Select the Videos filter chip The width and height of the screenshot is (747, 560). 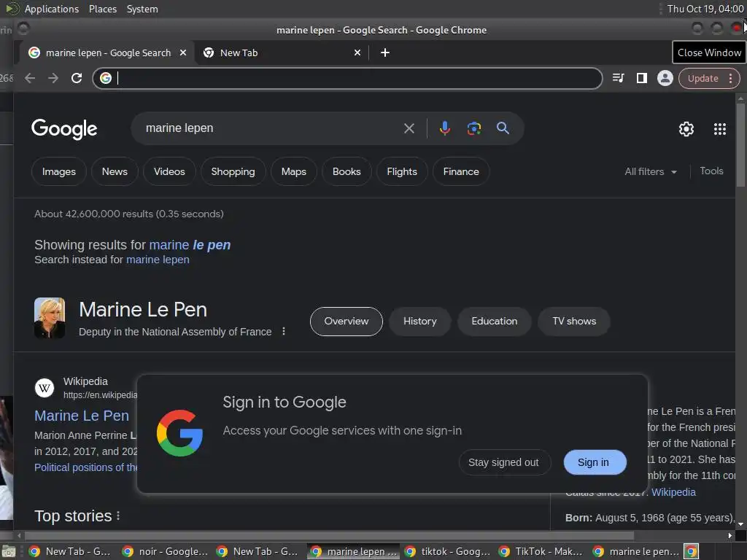169,172
